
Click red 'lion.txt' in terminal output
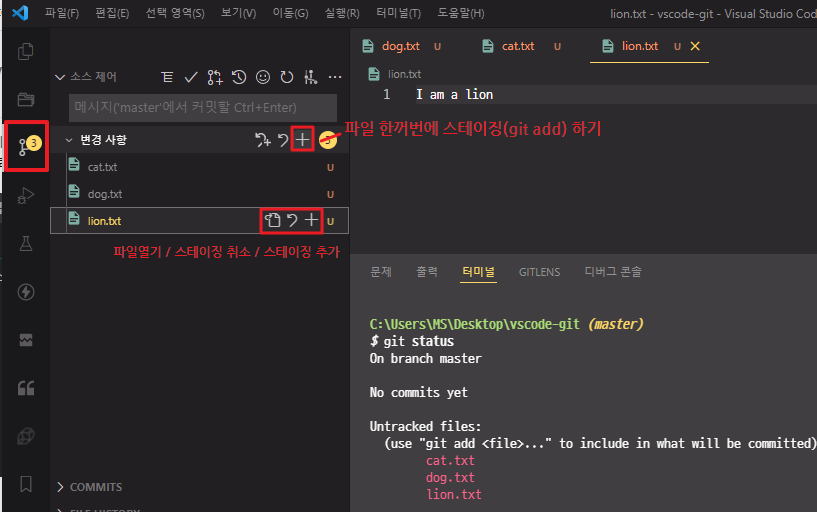coord(453,494)
